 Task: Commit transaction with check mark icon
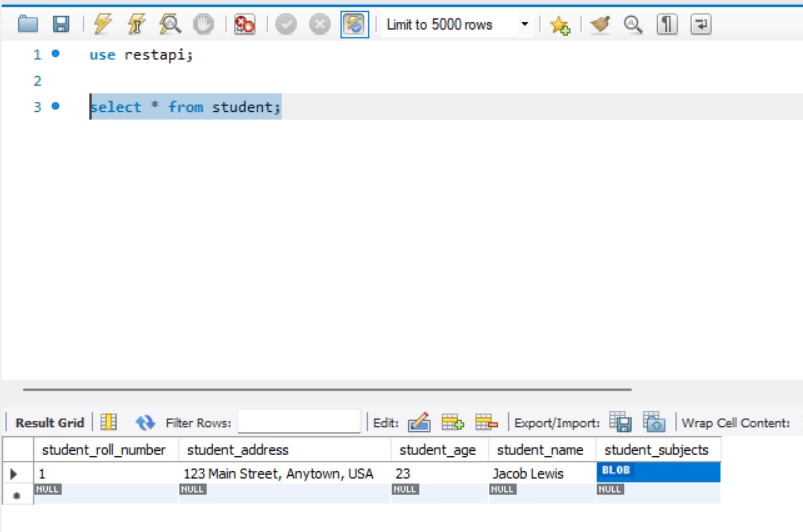(x=286, y=24)
